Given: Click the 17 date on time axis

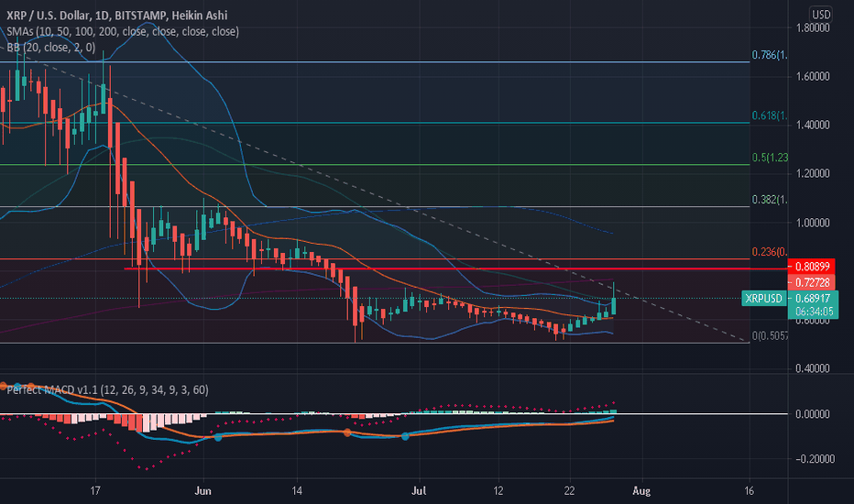Looking at the screenshot, I should (95, 491).
